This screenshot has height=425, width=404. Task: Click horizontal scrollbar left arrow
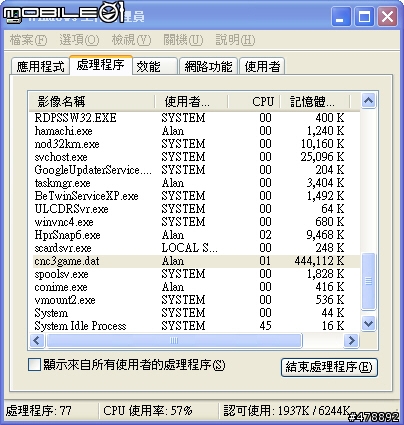pos(37,341)
